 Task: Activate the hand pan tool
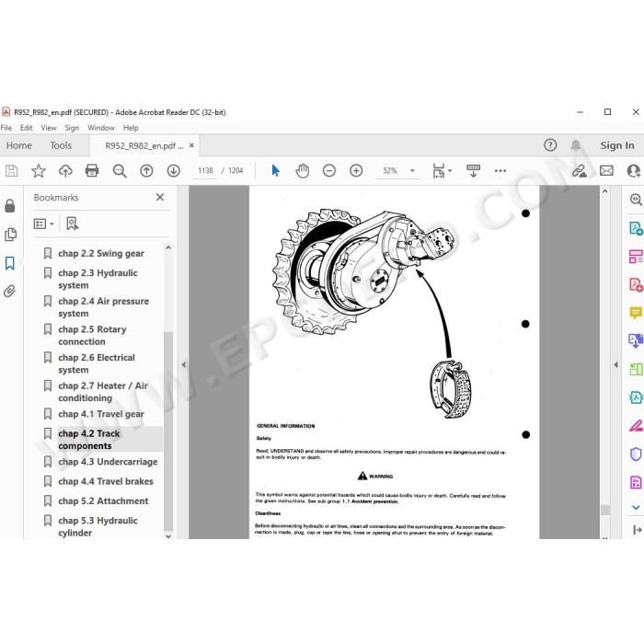[x=303, y=170]
